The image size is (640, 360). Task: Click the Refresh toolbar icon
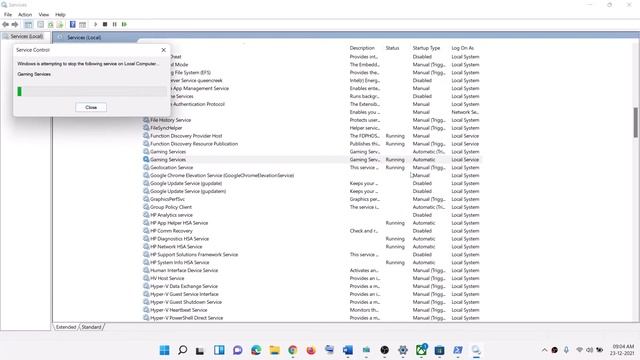(x=51, y=24)
